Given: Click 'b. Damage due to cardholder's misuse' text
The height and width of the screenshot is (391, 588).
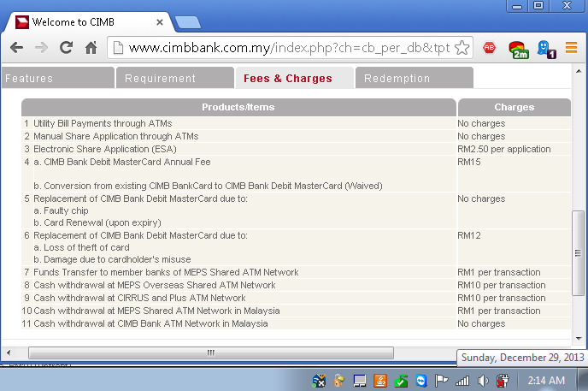Looking at the screenshot, I should click(x=112, y=259).
